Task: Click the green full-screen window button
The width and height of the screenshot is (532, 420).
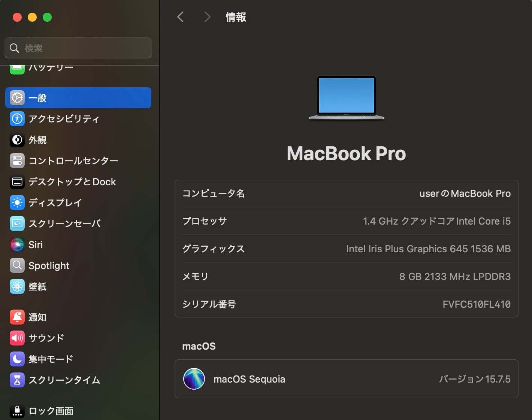Action: (47, 17)
